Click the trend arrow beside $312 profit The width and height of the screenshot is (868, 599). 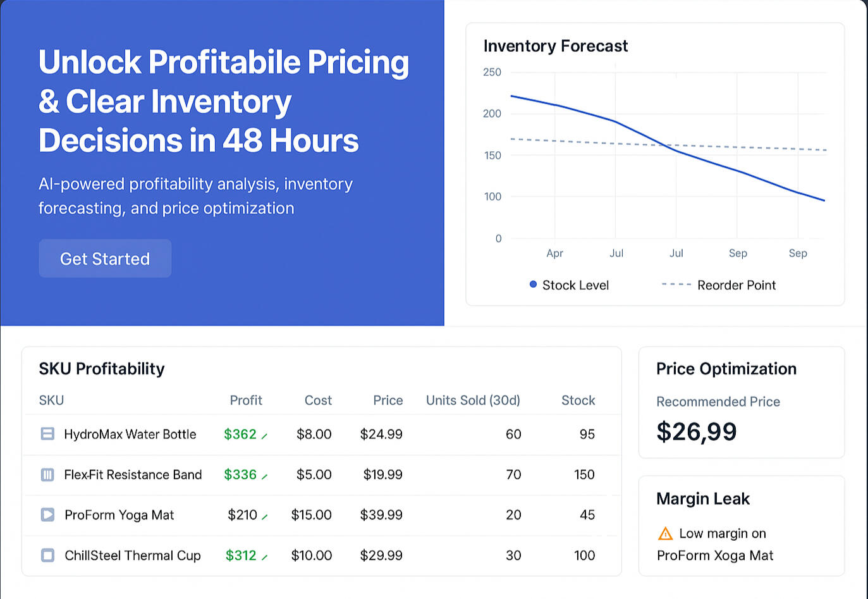click(264, 557)
